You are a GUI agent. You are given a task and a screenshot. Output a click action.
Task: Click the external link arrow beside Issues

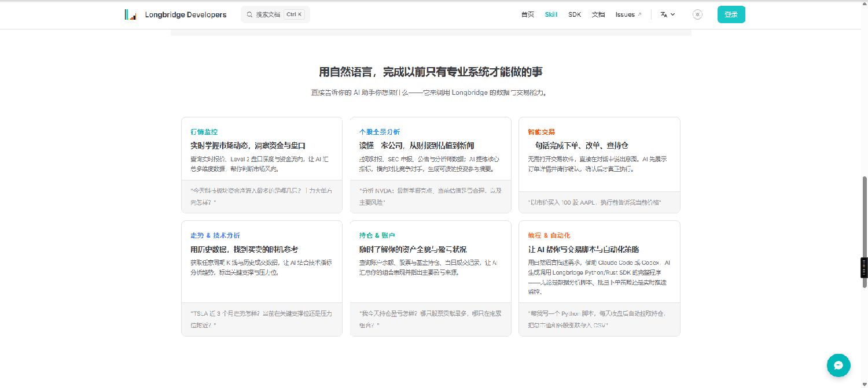[x=639, y=14]
